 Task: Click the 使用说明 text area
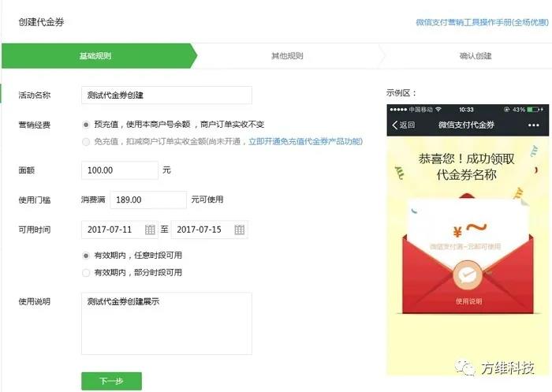click(166, 323)
